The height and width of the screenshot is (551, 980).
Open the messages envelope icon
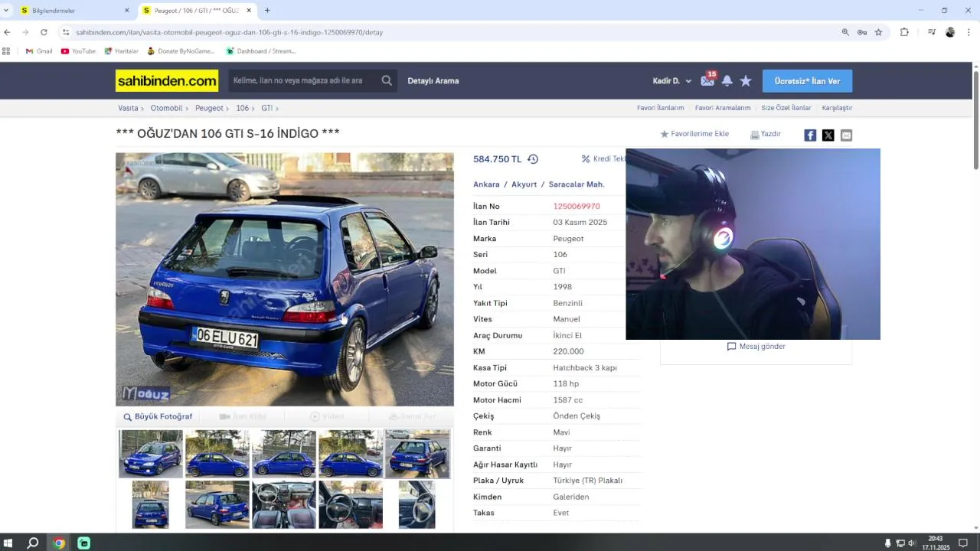pos(707,80)
